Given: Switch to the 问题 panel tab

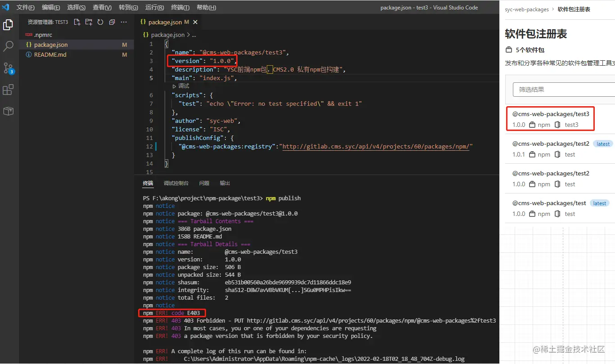Looking at the screenshot, I should [204, 183].
